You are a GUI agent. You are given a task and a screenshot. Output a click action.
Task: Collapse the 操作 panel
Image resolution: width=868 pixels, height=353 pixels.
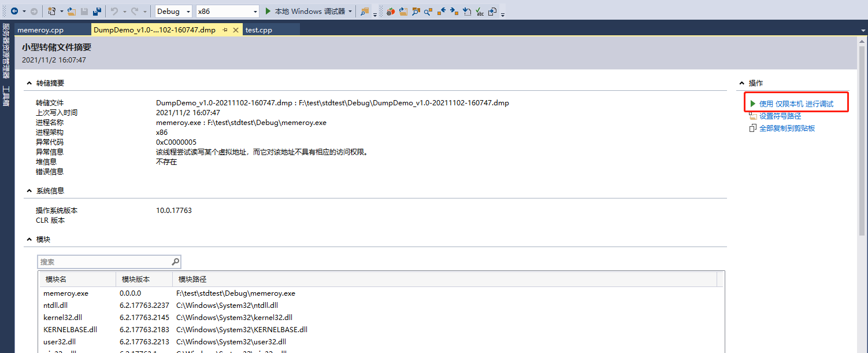pos(742,83)
